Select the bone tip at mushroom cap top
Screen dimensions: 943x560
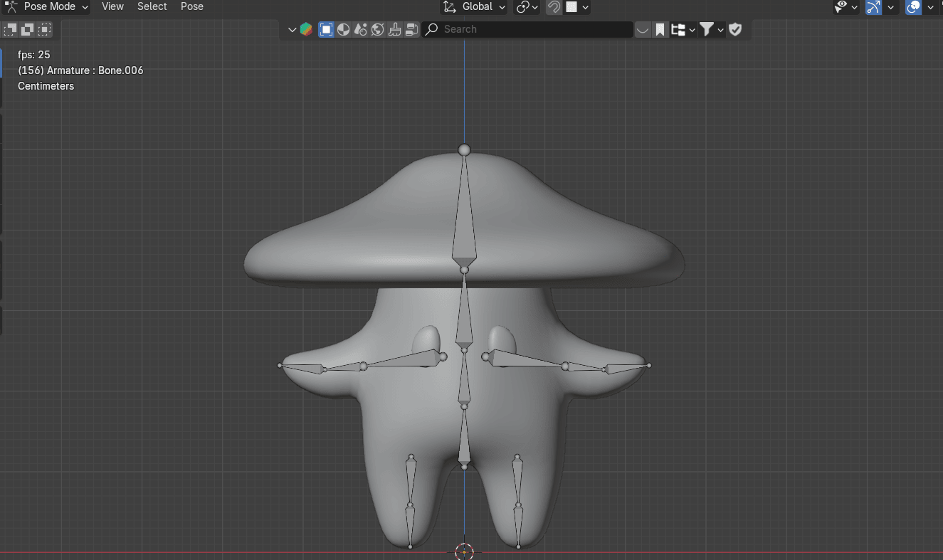pyautogui.click(x=464, y=149)
